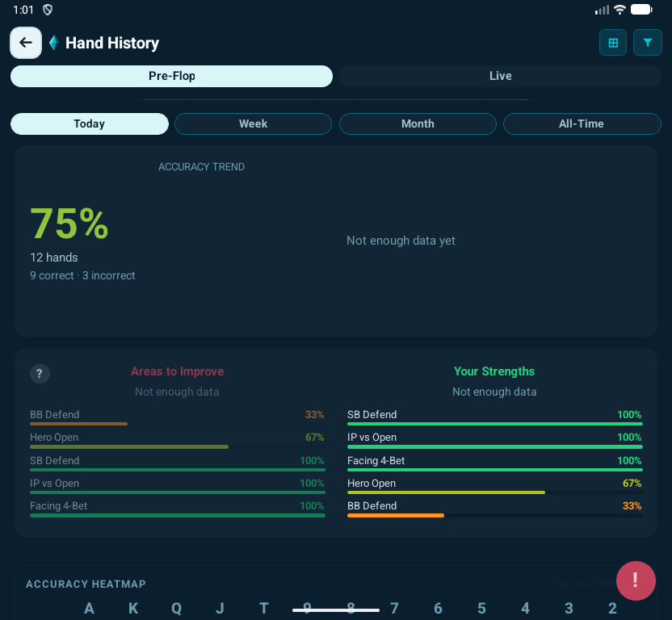The image size is (672, 620).
Task: Check the battery icon in status bar
Action: 641,10
